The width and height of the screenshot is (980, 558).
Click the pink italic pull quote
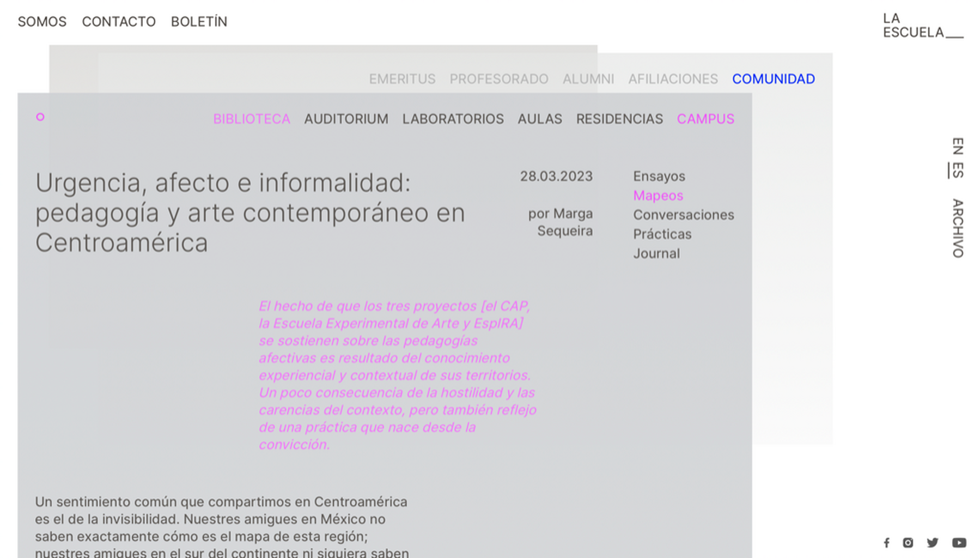397,375
